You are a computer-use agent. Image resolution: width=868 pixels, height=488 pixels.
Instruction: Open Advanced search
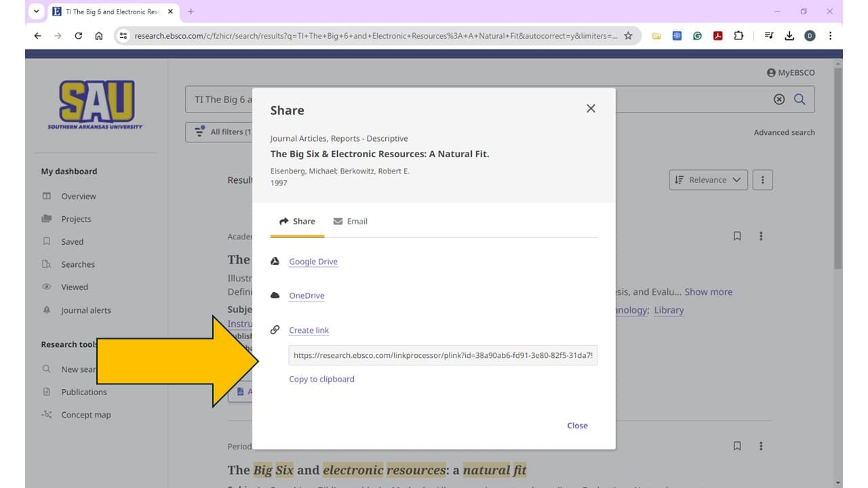click(x=784, y=132)
